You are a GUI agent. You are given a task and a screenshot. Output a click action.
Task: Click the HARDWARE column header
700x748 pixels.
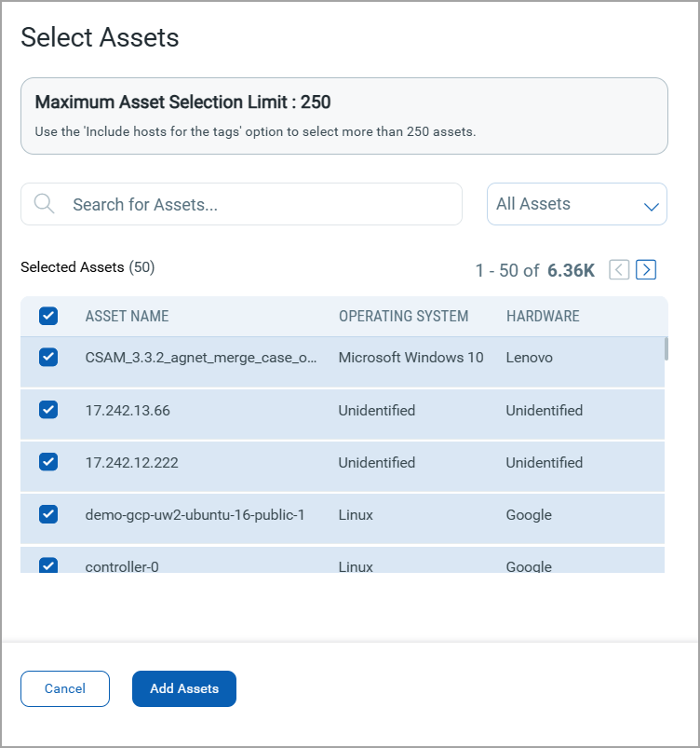pos(543,316)
